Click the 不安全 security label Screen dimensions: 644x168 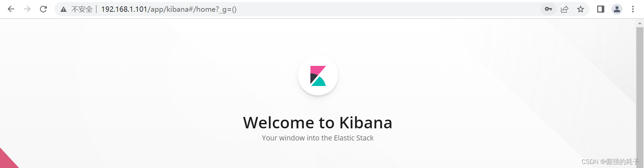tap(82, 9)
